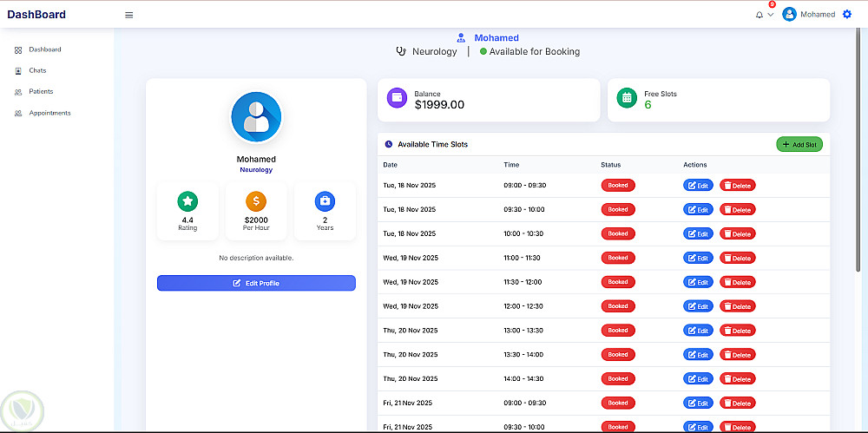Click Booked status for Tue 09:00 - 09:30

point(618,185)
